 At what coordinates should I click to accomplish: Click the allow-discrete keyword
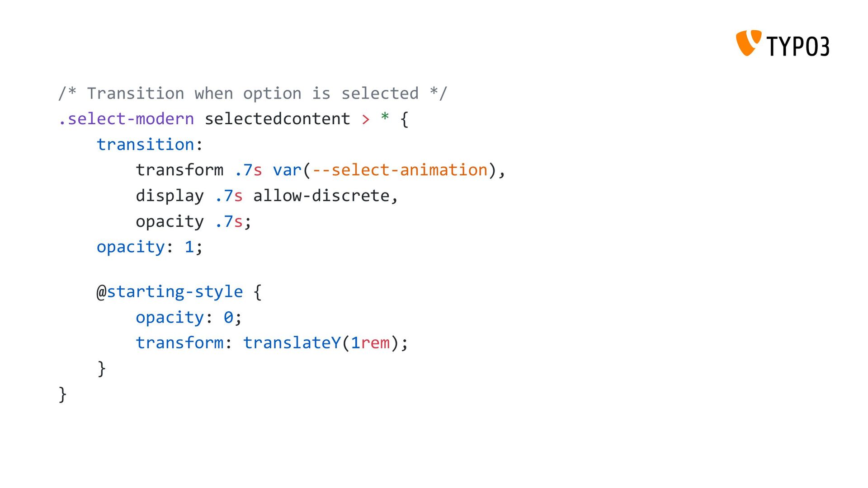point(321,196)
